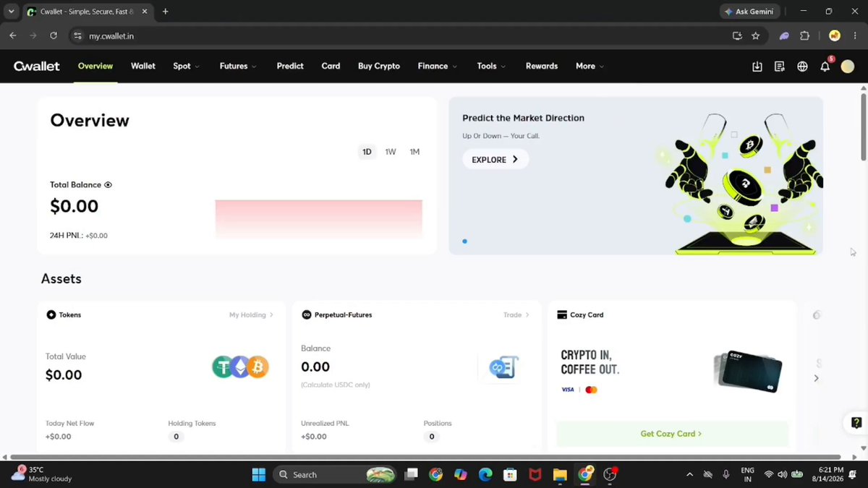Open the volume control in system tray
The height and width of the screenshot is (488, 868).
782,474
